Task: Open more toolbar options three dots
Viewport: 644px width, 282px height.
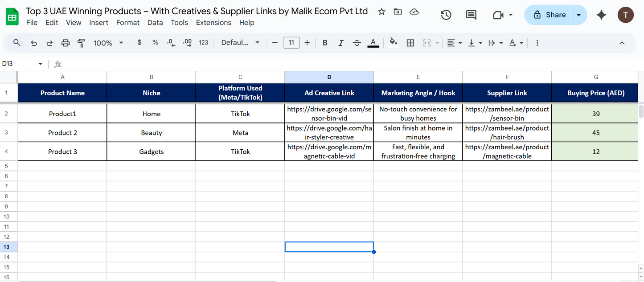Action: 537,43
